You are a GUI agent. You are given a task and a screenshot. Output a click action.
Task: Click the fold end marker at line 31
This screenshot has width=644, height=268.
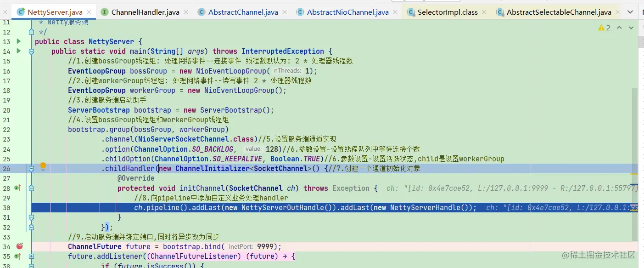(x=31, y=217)
